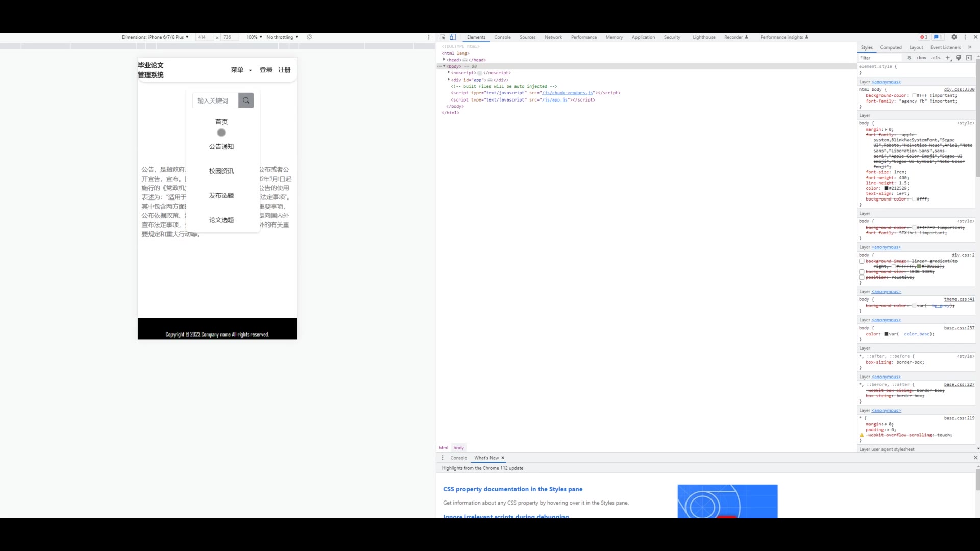Toggle the computed styles sidebar icon
The height and width of the screenshot is (551, 980).
click(969, 58)
